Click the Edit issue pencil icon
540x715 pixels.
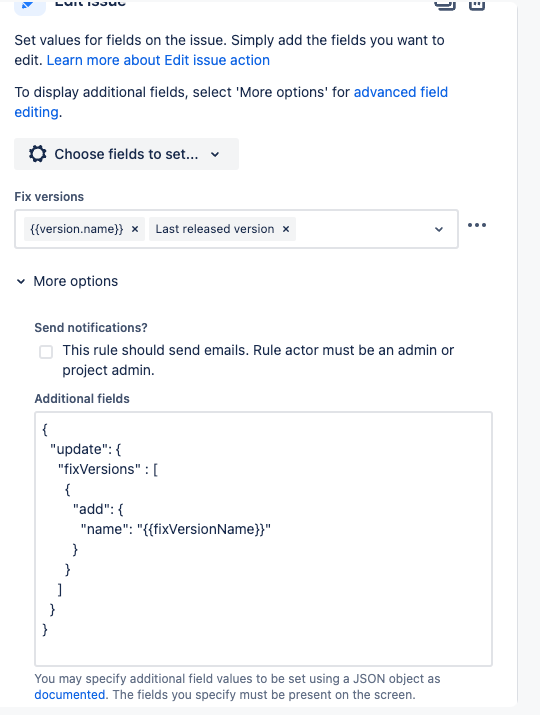(x=30, y=6)
